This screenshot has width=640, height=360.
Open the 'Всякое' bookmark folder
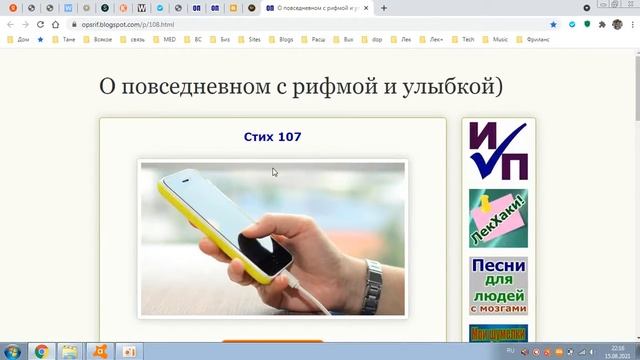pyautogui.click(x=98, y=40)
